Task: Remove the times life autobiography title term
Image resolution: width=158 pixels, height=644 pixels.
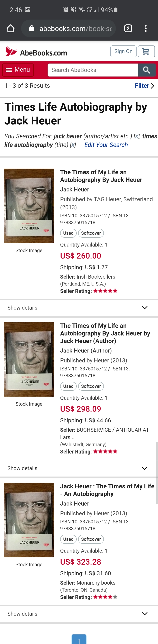Action: click(73, 145)
